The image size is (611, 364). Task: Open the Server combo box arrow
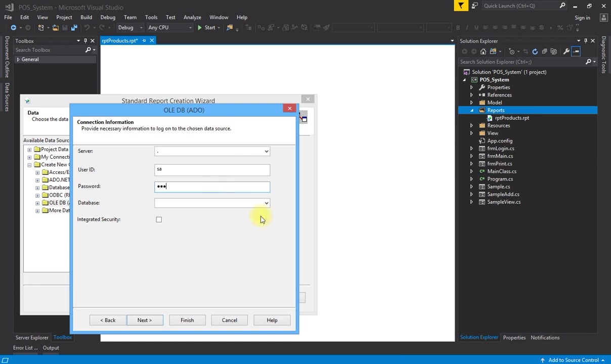[267, 151]
